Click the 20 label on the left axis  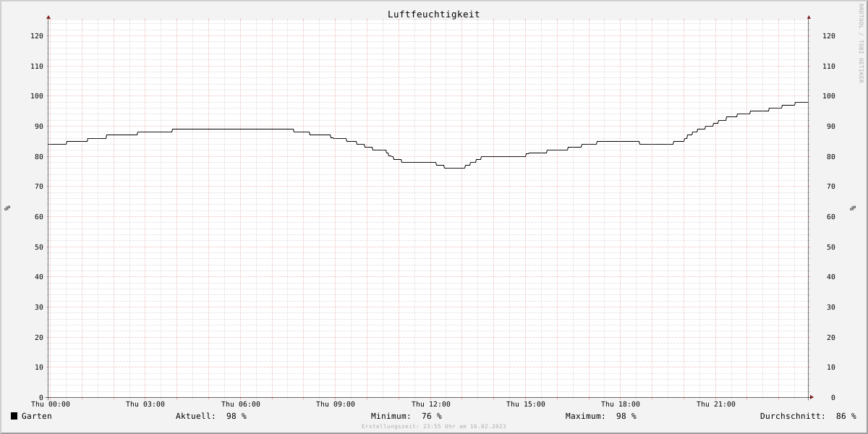click(x=39, y=337)
